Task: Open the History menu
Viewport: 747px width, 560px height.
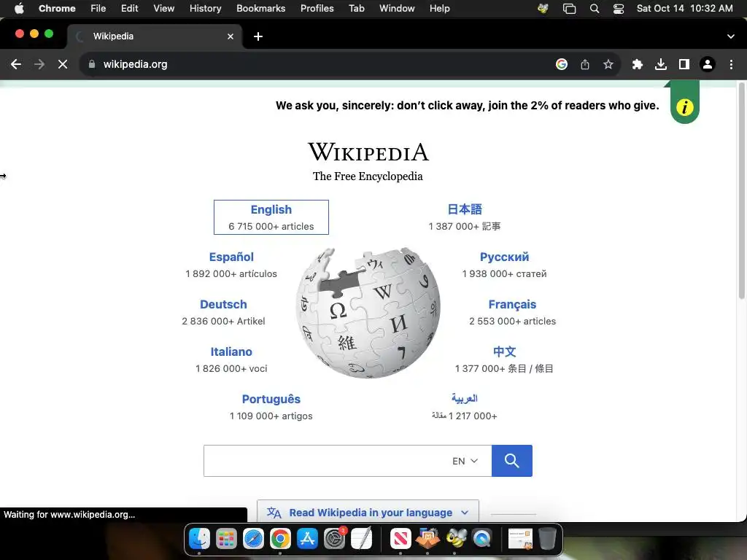Action: coord(205,8)
